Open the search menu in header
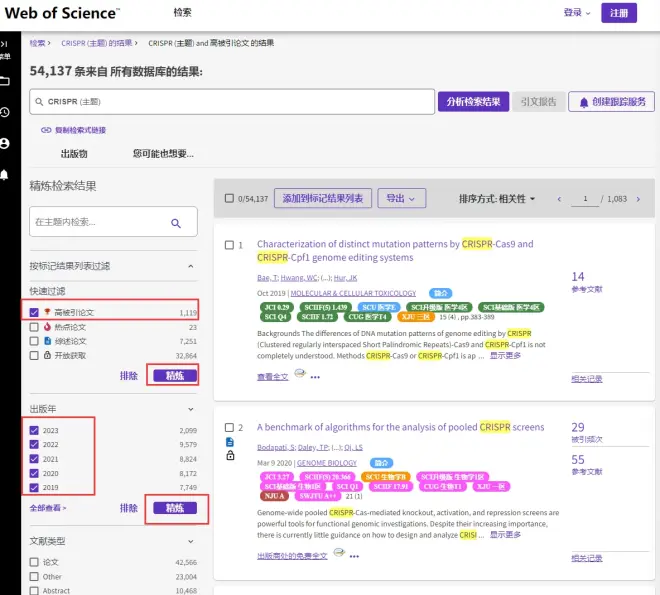The image size is (660, 595). (x=182, y=13)
